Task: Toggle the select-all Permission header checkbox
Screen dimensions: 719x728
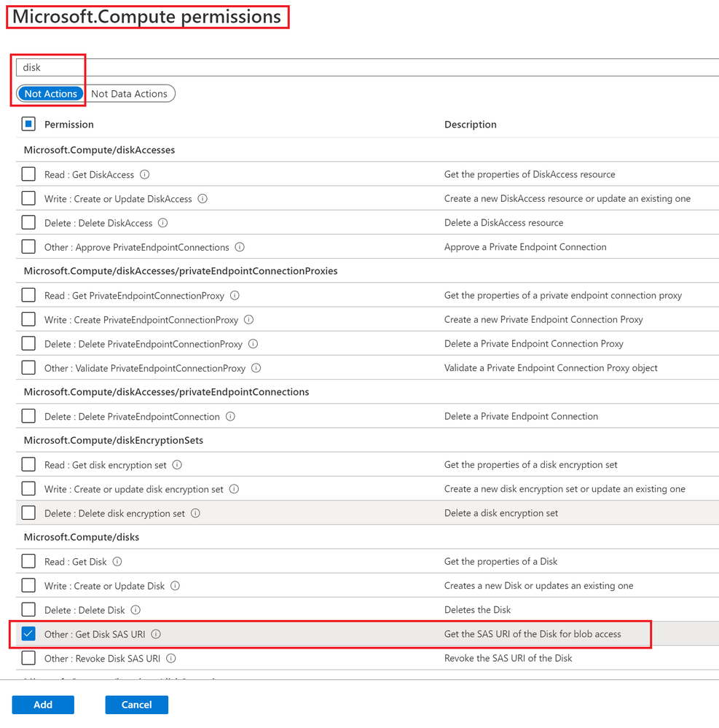Action: click(x=28, y=124)
